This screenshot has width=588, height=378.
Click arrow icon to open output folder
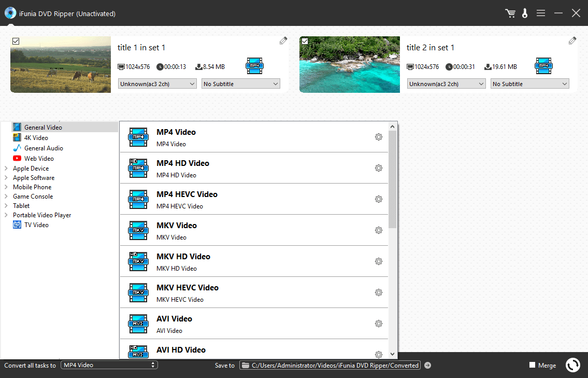[427, 366]
